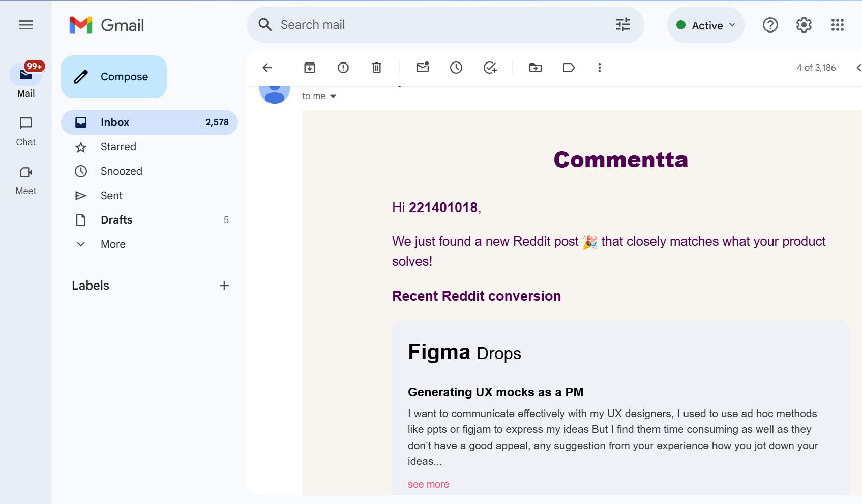862x504 pixels.
Task: Click the '4 of 3,186' counter
Action: [816, 68]
